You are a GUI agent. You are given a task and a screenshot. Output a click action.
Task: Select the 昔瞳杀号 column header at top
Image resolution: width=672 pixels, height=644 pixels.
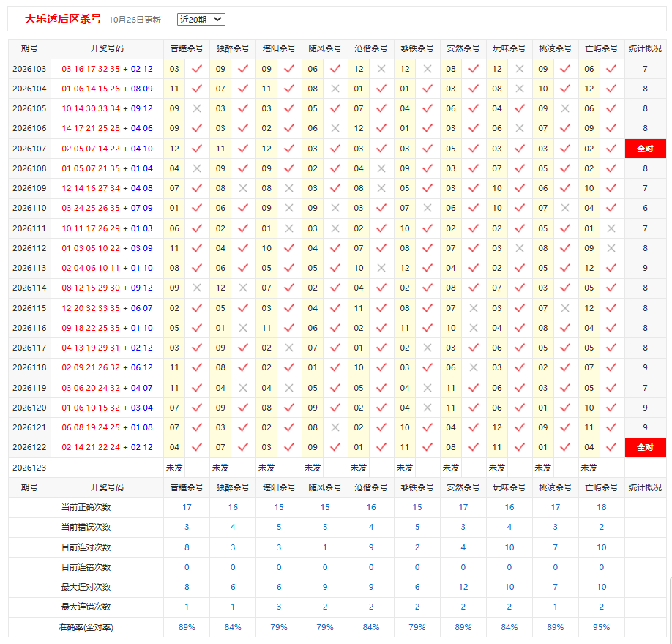pyautogui.click(x=187, y=48)
